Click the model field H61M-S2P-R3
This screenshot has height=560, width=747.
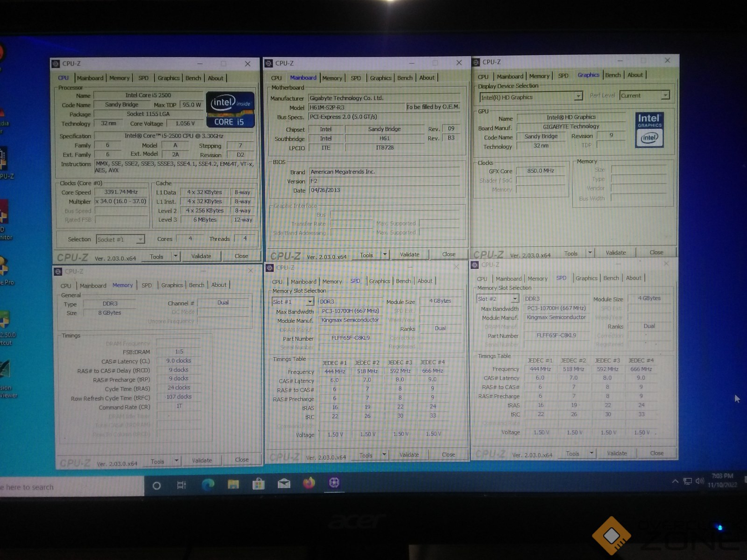(357, 107)
